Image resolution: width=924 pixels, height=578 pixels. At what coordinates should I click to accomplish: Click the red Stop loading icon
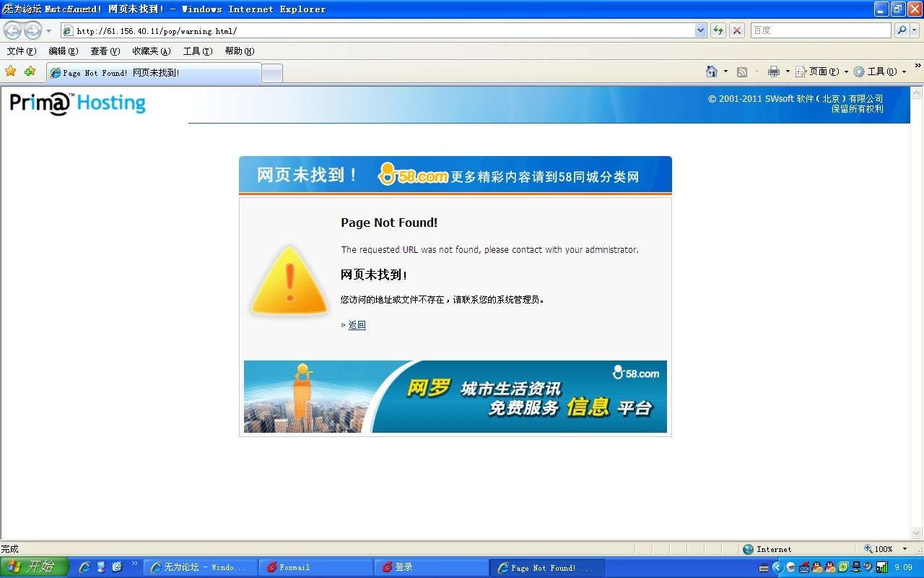[736, 30]
